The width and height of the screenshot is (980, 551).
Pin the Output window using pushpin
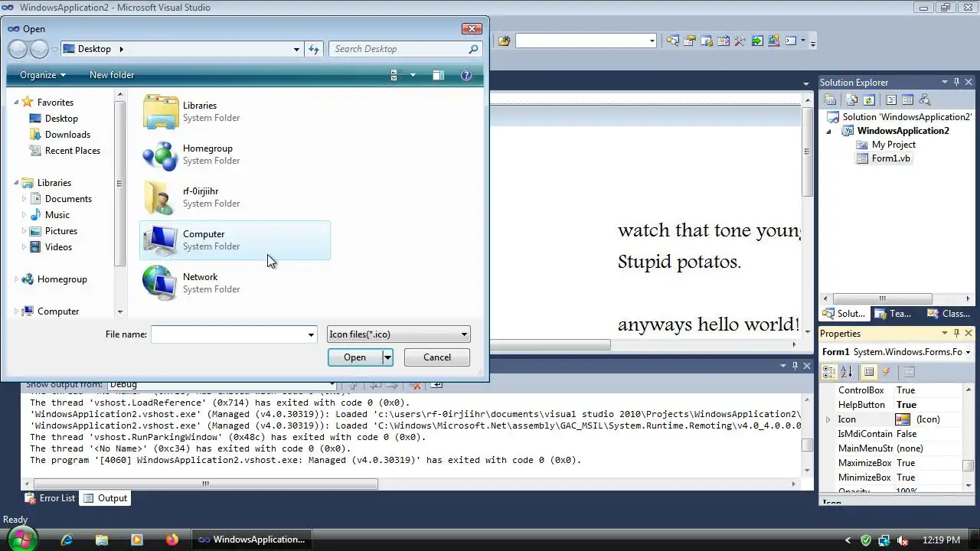tap(795, 366)
